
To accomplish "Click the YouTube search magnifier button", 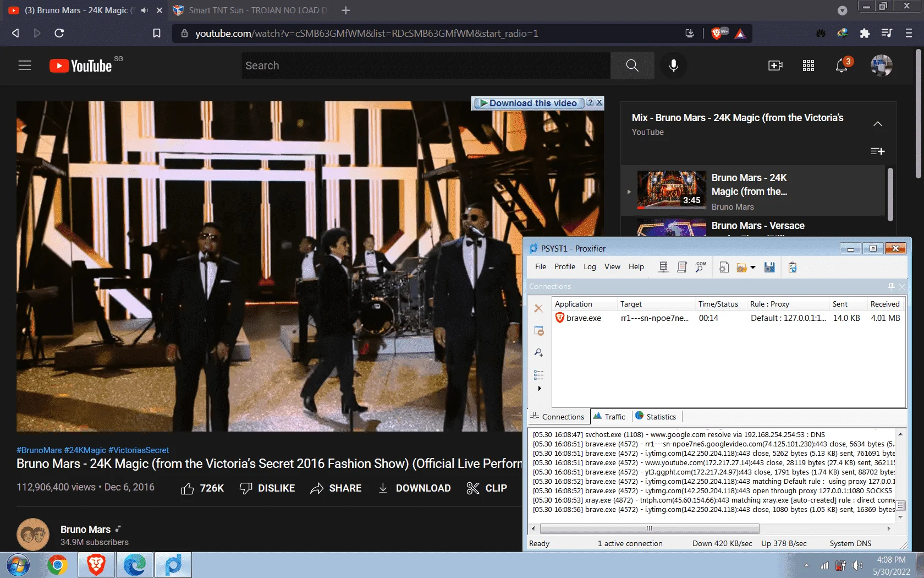I will click(632, 66).
